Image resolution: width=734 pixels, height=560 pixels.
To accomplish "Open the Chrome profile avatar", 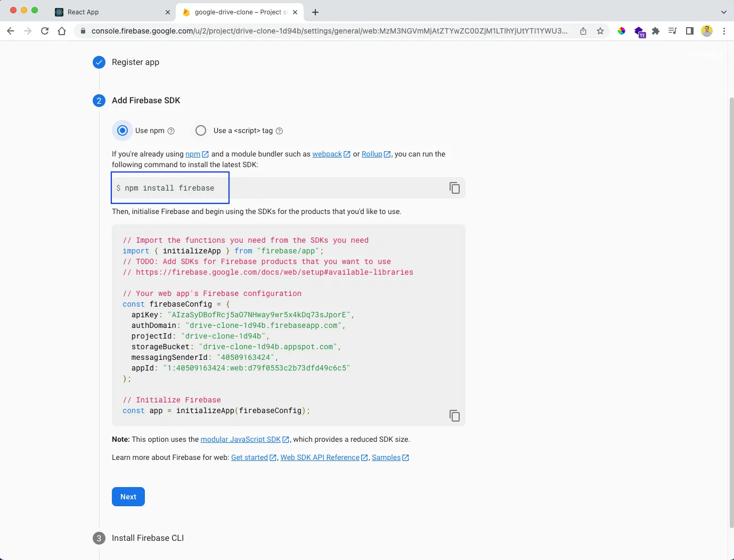I will click(707, 31).
